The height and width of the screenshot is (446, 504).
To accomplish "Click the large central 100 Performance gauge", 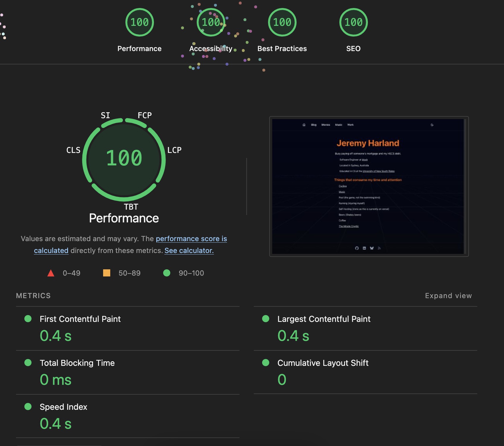I will coord(124,158).
